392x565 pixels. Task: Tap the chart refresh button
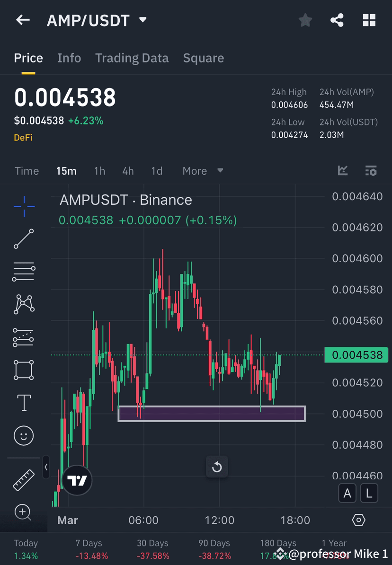(217, 467)
